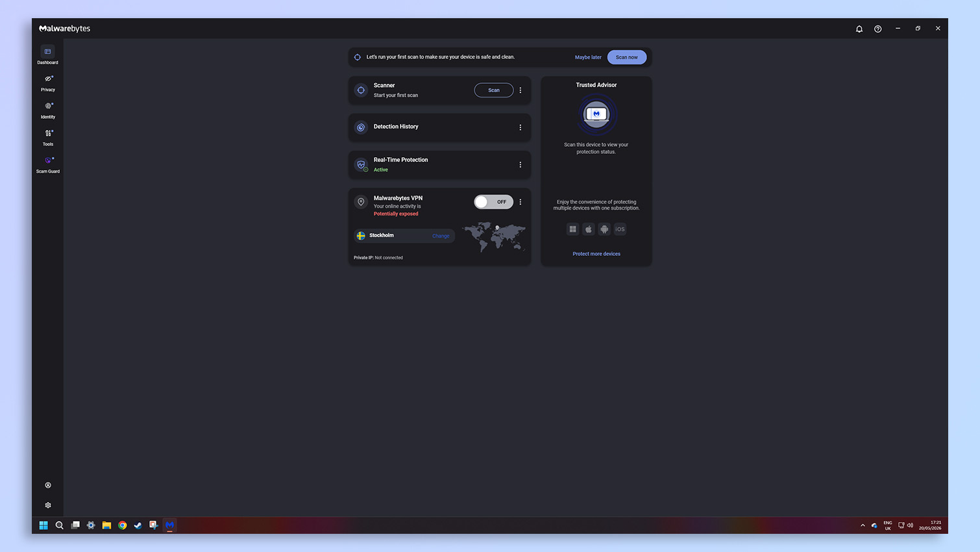Open the Tools sidebar section
Image resolution: width=980 pixels, height=552 pixels.
coord(48,137)
